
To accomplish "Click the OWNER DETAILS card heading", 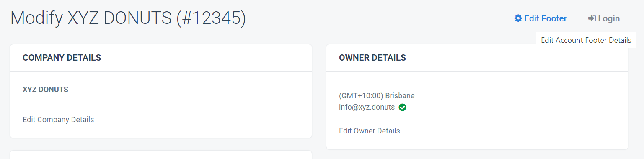I will (372, 58).
